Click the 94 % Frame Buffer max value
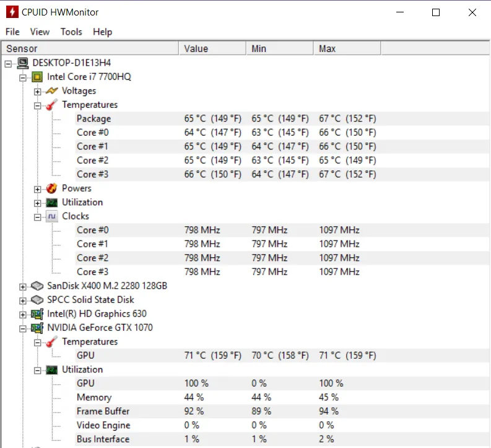 point(329,411)
